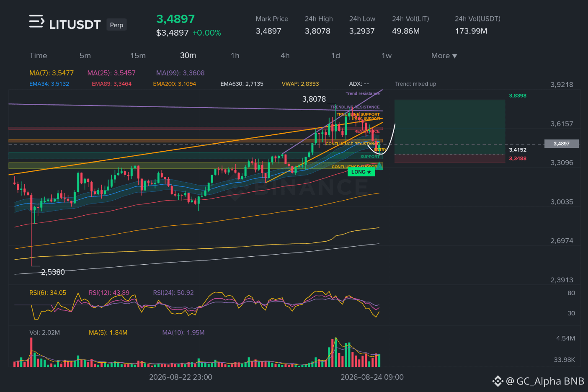Click the MA(25): 3,5457 indicator label

click(111, 73)
